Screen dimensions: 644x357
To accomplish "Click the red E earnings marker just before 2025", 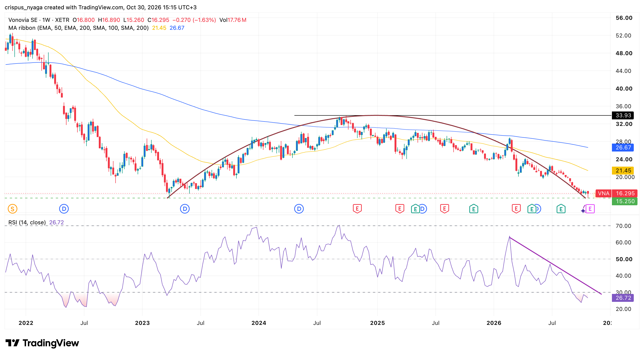I will pyautogui.click(x=357, y=208).
